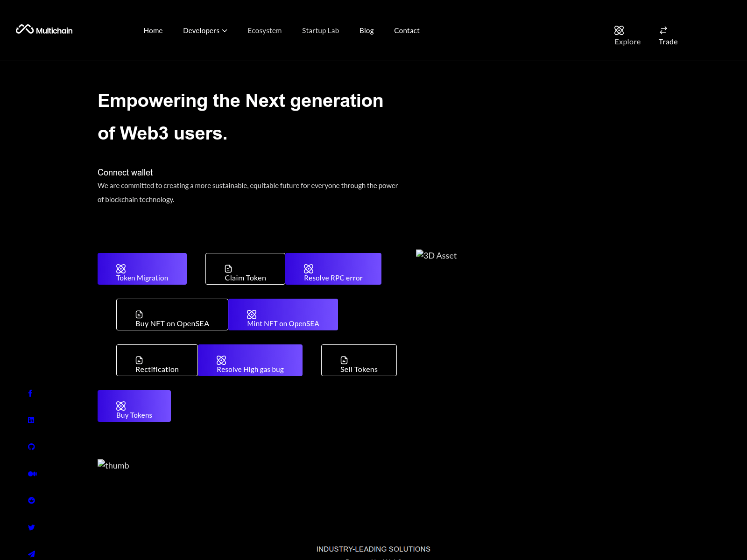
Task: Click the atom icon on Token Migration
Action: pyautogui.click(x=121, y=269)
